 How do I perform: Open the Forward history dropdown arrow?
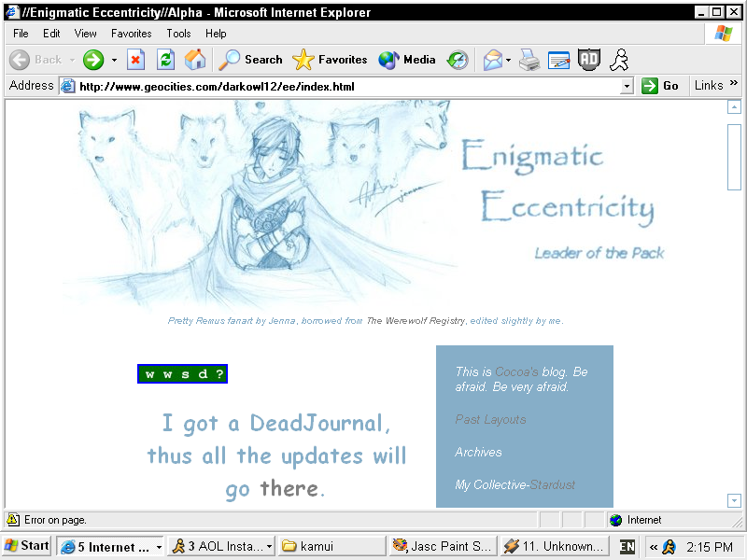click(x=114, y=60)
